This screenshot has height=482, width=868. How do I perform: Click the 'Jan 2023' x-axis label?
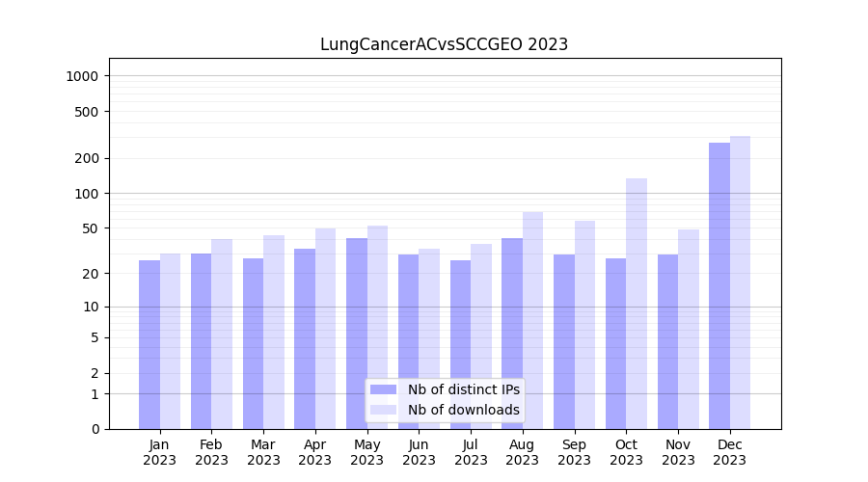point(160,452)
